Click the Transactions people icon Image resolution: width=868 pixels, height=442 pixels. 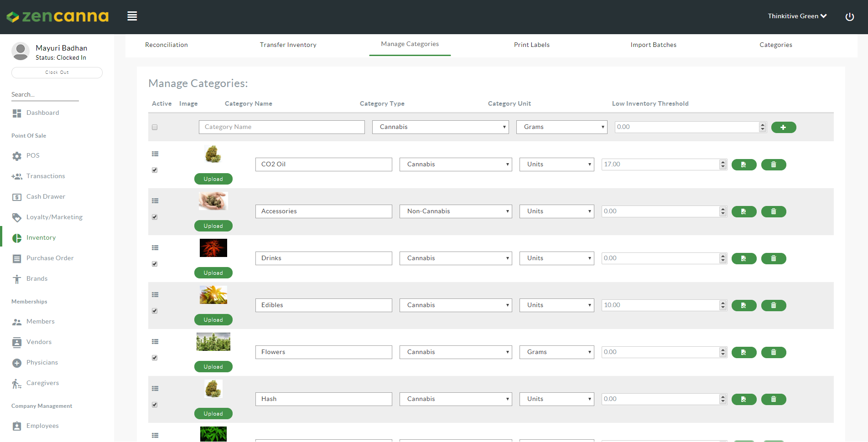[17, 176]
